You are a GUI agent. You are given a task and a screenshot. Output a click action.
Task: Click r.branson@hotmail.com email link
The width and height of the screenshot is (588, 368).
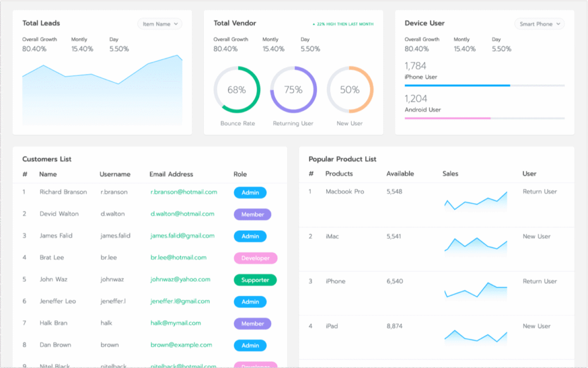[184, 192]
